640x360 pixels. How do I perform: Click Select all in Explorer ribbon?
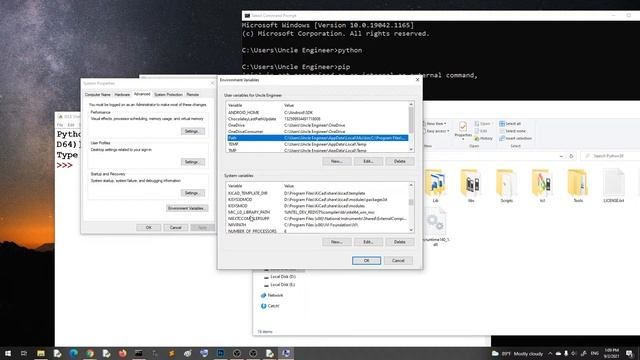(510, 124)
